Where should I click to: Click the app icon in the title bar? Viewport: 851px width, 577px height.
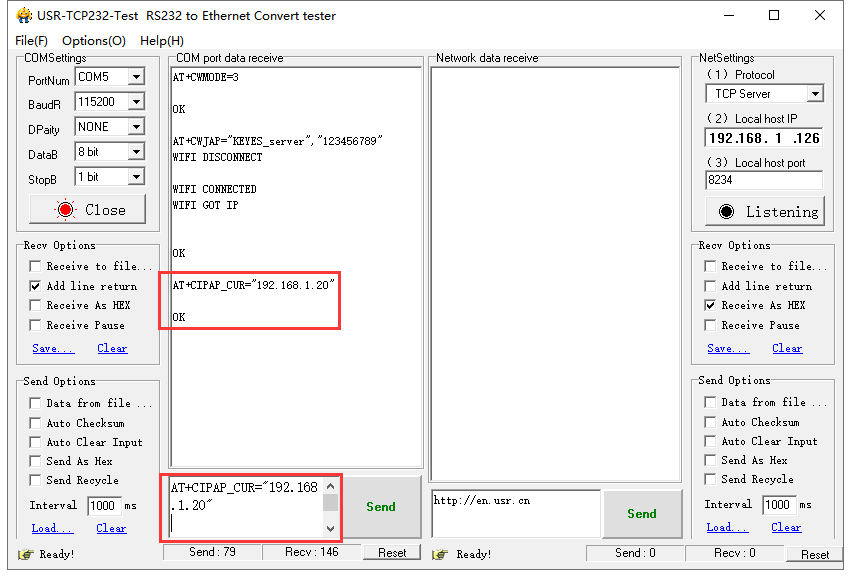click(24, 15)
